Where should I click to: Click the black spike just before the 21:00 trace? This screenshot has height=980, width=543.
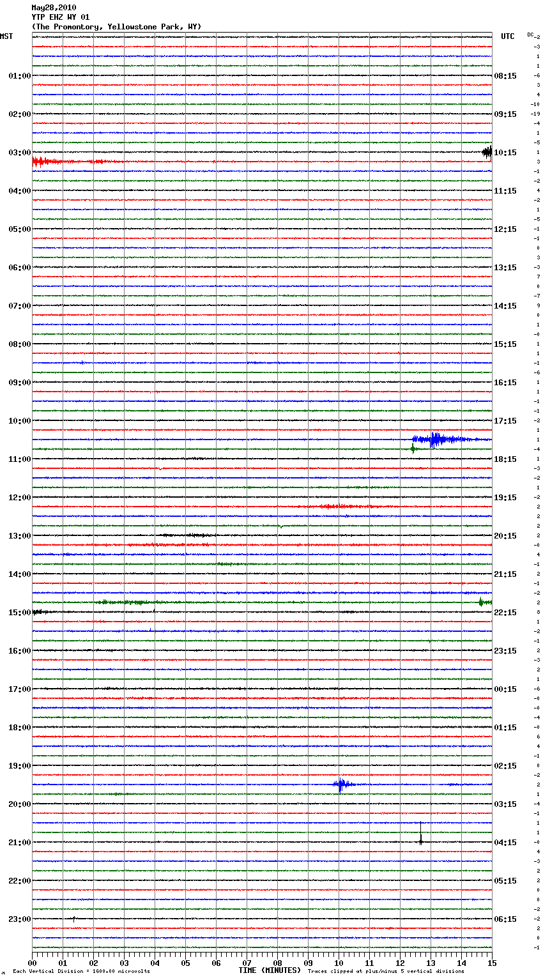[420, 834]
